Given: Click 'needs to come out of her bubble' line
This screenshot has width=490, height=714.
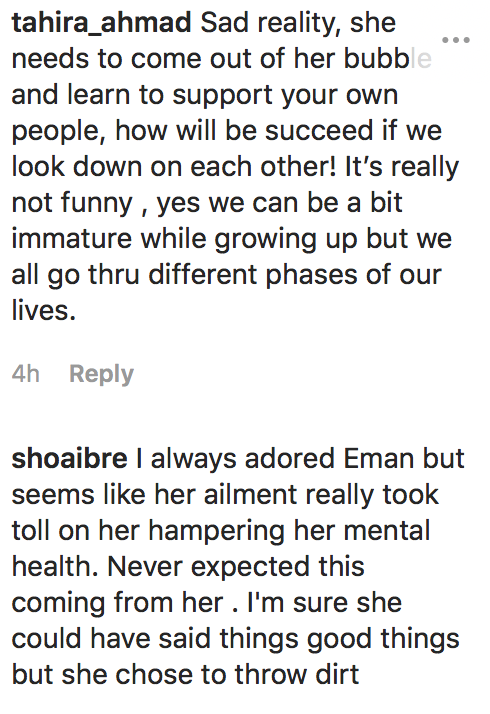Looking at the screenshot, I should 221,59.
